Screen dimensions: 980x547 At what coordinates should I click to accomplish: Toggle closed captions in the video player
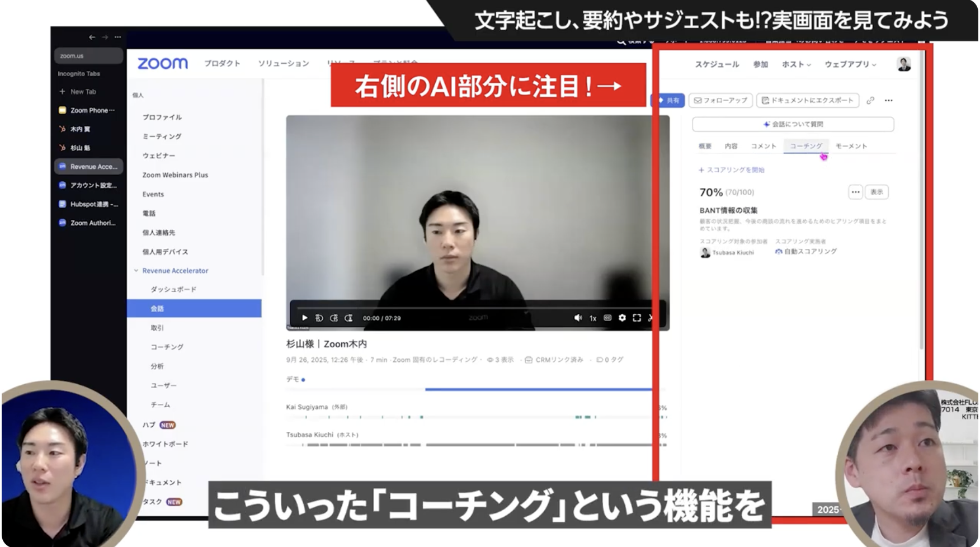point(607,318)
